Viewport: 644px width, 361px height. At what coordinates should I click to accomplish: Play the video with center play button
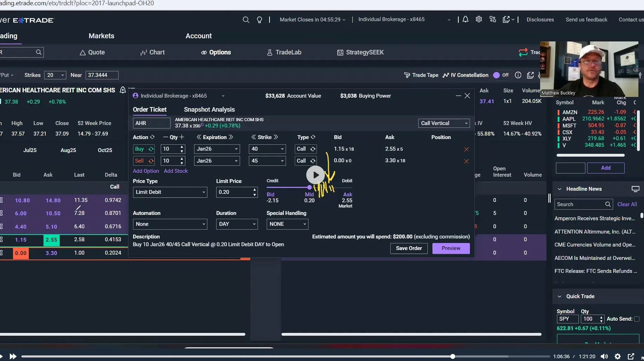[x=316, y=175]
